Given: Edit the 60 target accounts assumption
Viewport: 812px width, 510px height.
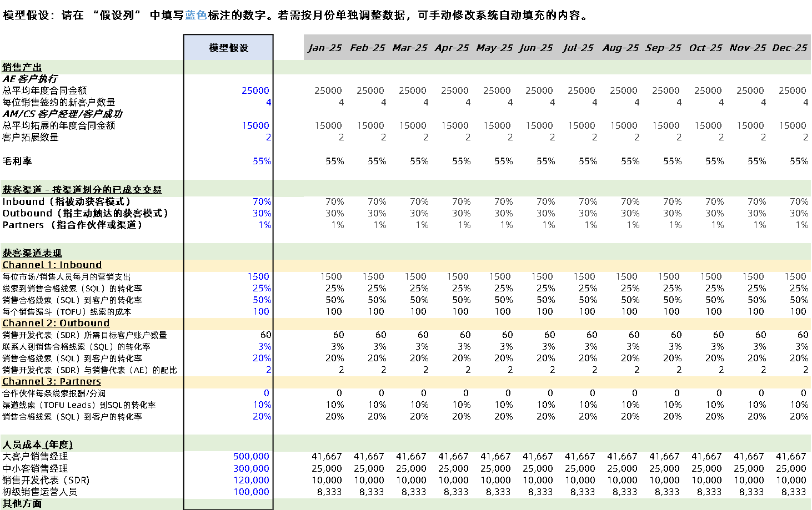Looking at the screenshot, I should [x=265, y=335].
